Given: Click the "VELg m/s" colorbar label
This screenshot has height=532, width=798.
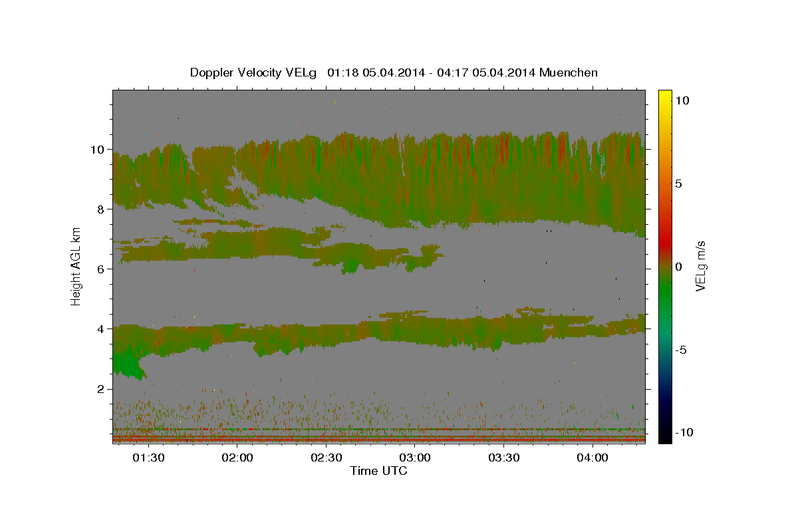Looking at the screenshot, I should coord(700,266).
